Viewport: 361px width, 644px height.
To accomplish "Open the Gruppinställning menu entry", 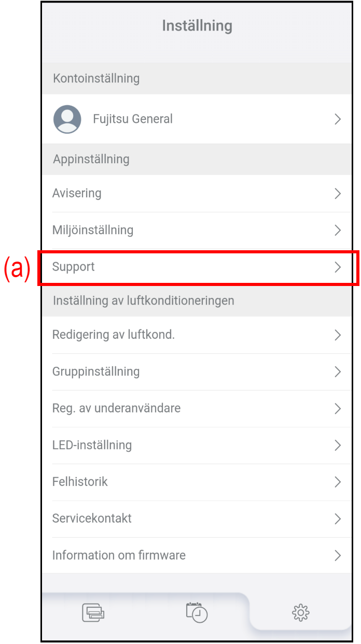I will (x=96, y=371).
